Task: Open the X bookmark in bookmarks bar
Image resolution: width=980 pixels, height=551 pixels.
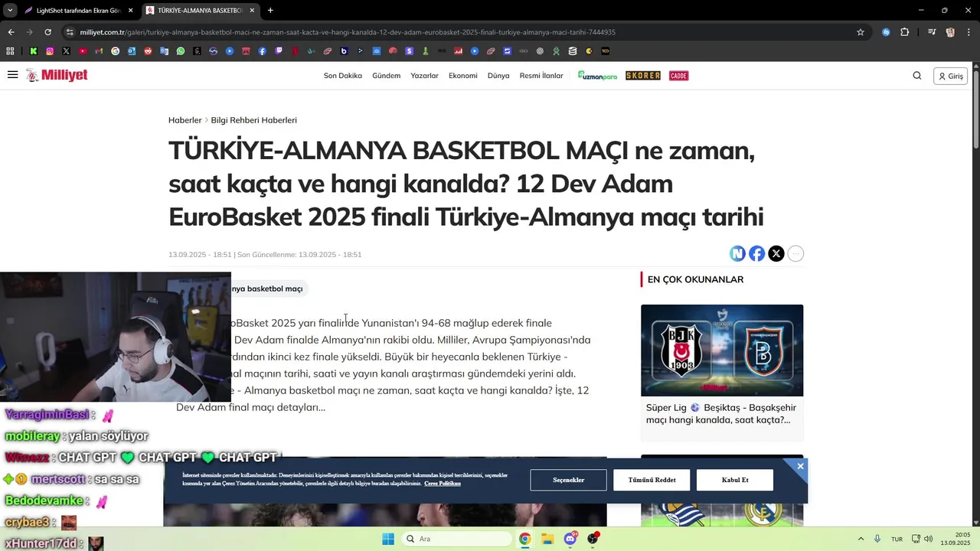Action: pyautogui.click(x=66, y=51)
